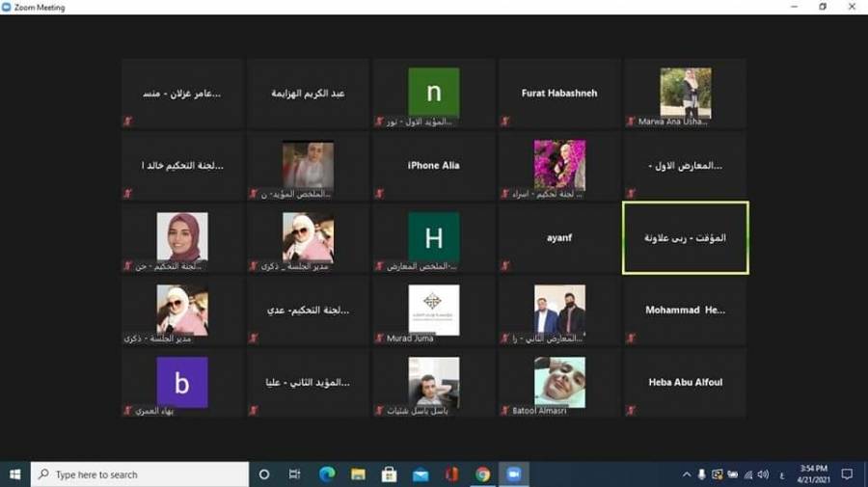Click the microphone tray icon
The width and height of the screenshot is (868, 487).
pyautogui.click(x=701, y=474)
